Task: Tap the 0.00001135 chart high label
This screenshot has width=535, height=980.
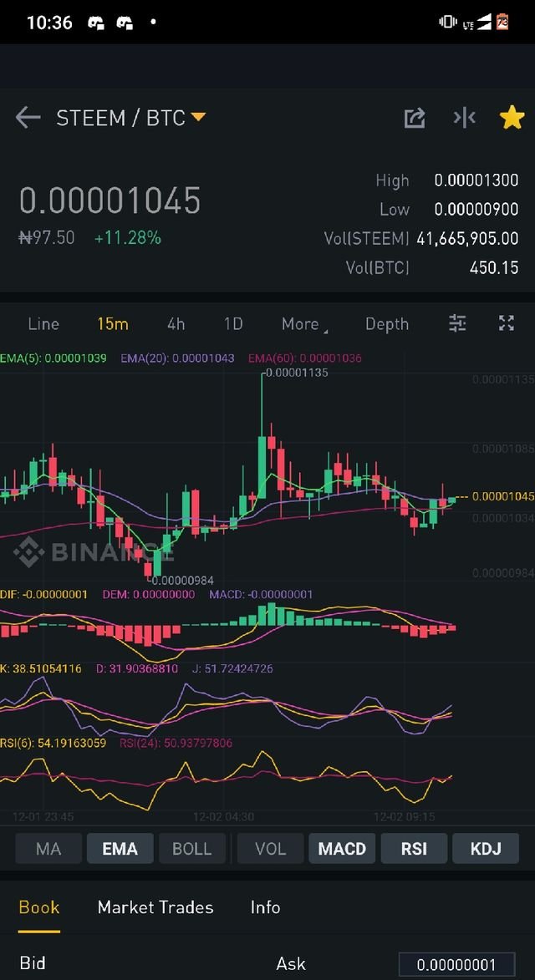Action: [x=296, y=373]
